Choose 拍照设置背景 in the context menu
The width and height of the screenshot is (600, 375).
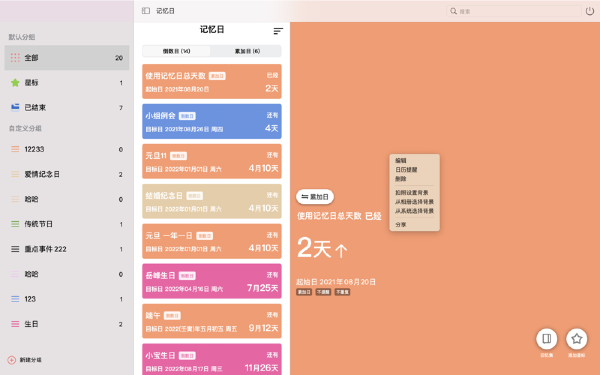click(x=411, y=193)
